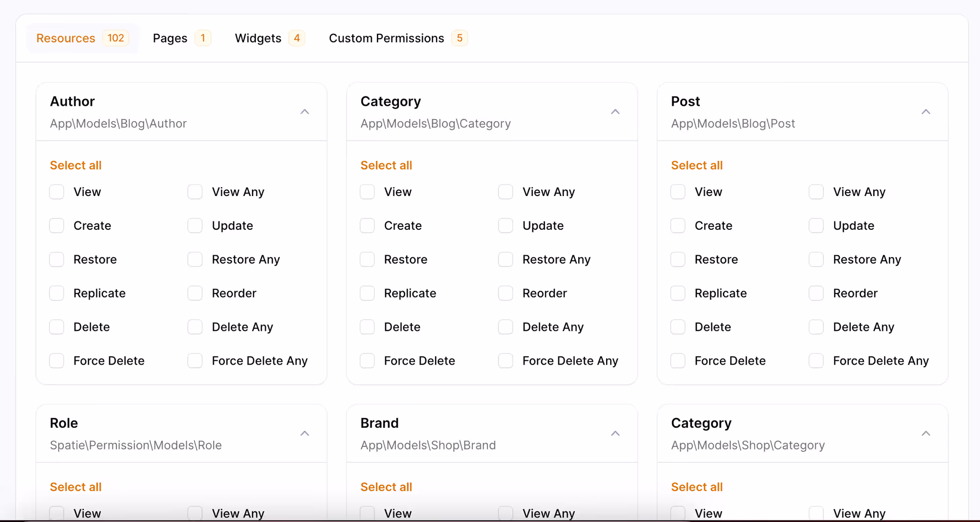Collapse the Author permissions card

click(x=304, y=112)
